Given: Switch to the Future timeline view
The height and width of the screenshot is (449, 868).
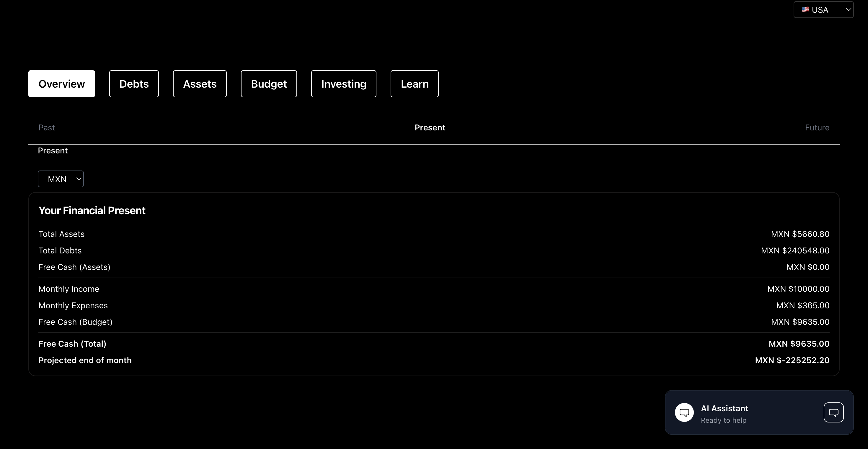Looking at the screenshot, I should (x=817, y=127).
